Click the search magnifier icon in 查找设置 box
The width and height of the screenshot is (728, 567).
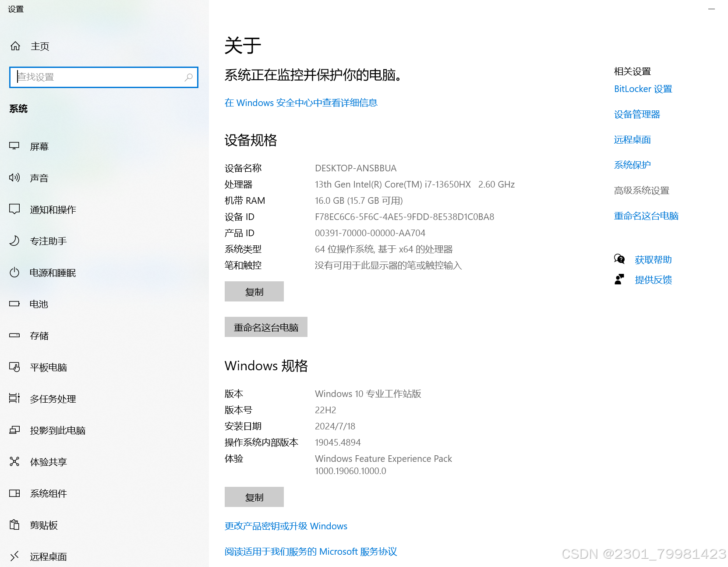(189, 77)
